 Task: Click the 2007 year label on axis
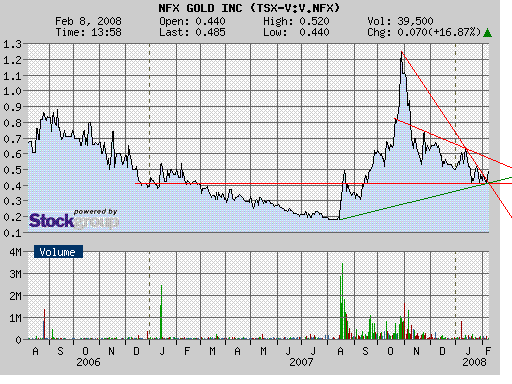301,362
